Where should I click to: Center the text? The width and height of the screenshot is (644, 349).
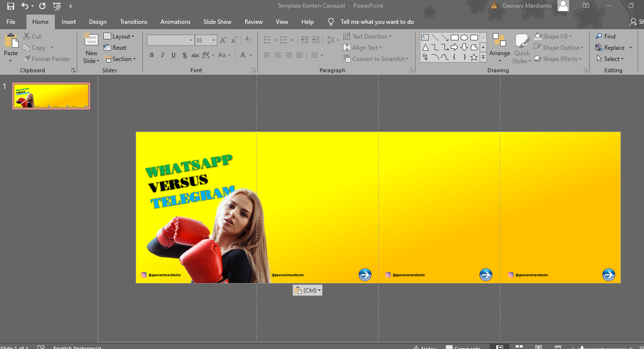click(278, 55)
